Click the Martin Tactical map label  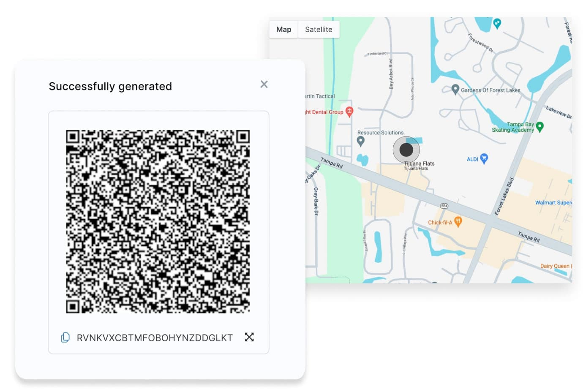(x=320, y=96)
